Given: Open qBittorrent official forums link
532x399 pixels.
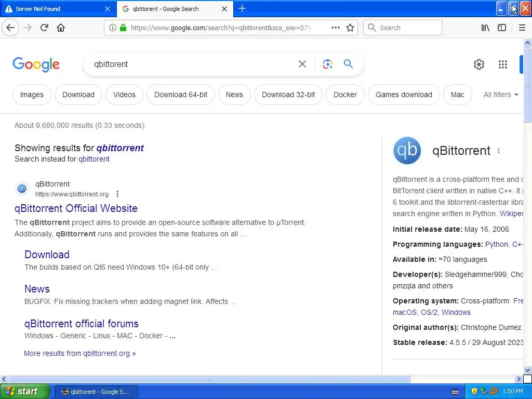Looking at the screenshot, I should (x=82, y=324).
